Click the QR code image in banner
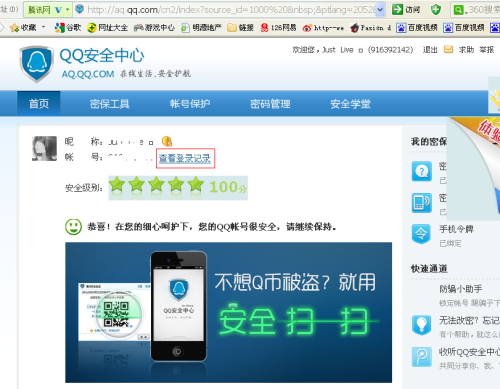This screenshot has height=389, width=500. click(116, 314)
